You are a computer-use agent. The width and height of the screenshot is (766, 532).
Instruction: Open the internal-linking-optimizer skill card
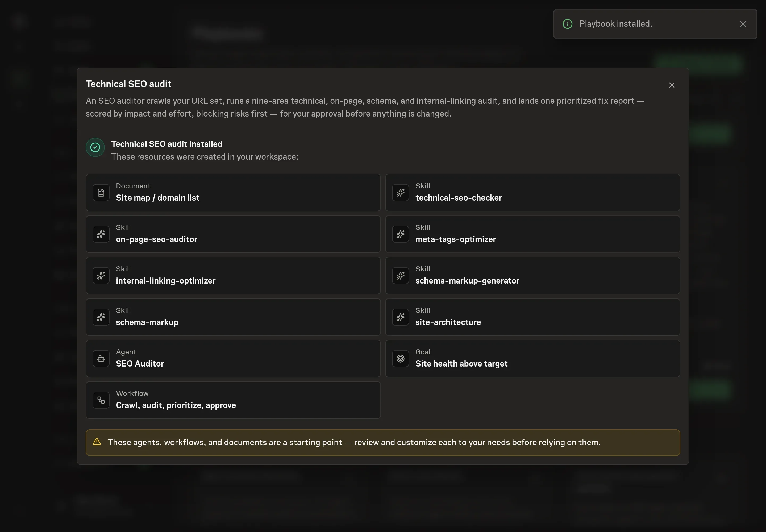click(233, 276)
